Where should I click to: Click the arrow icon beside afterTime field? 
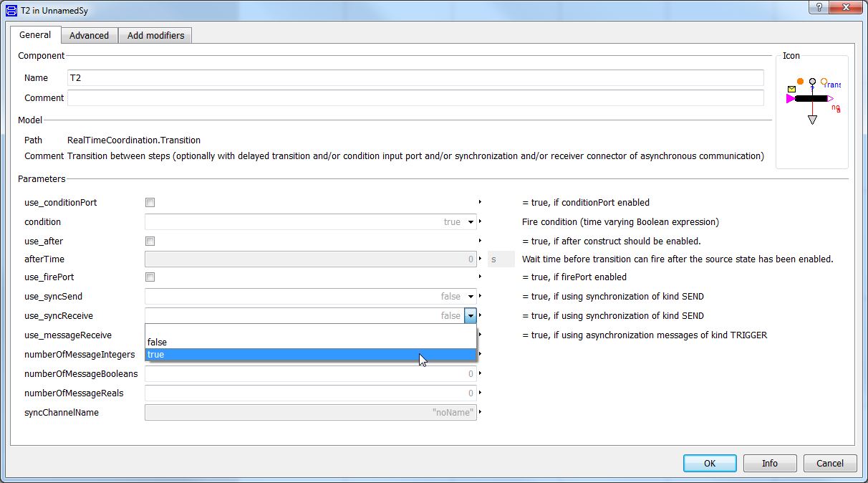pyautogui.click(x=480, y=259)
